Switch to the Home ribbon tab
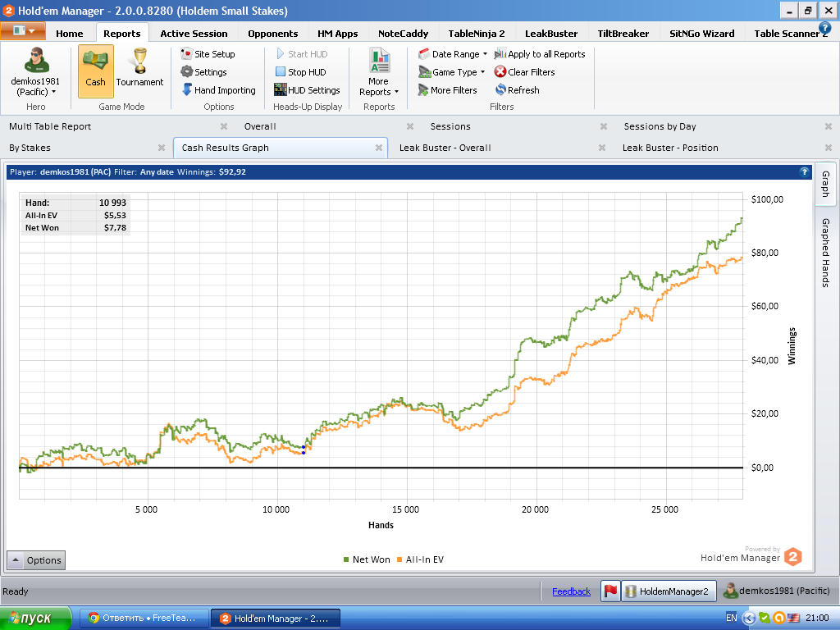840x630 pixels. coord(70,33)
